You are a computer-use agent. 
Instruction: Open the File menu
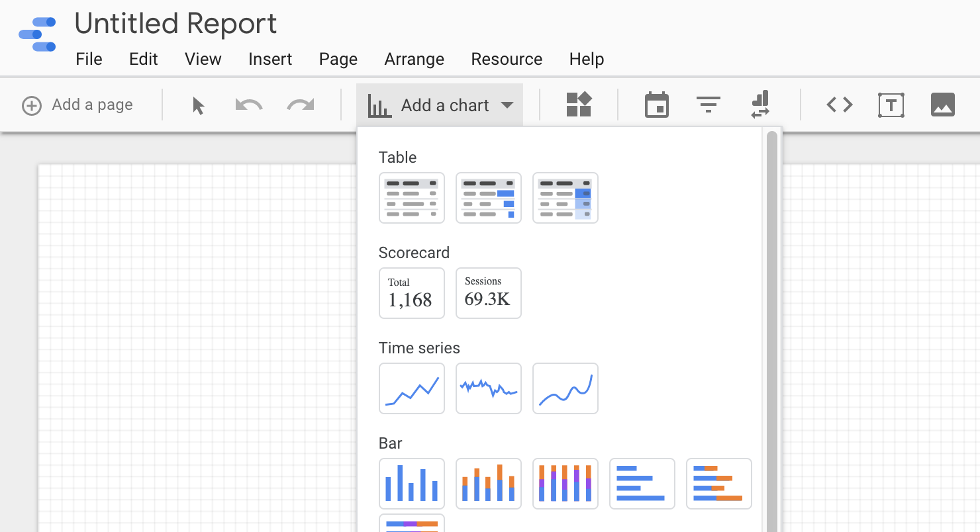89,59
